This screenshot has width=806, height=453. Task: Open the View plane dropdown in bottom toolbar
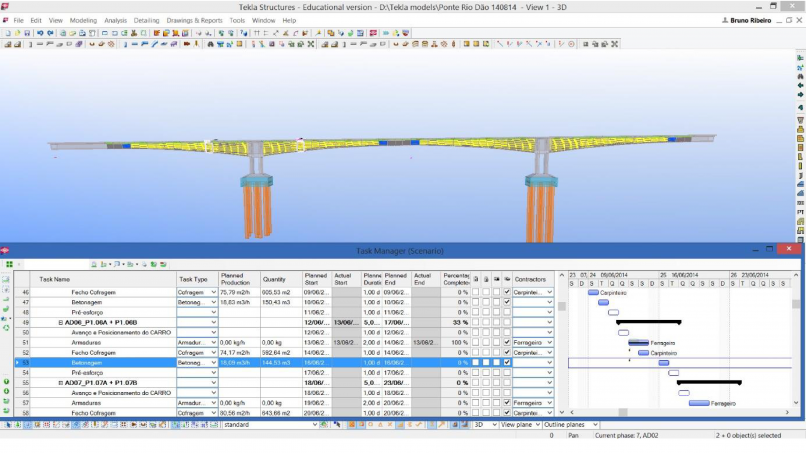536,425
